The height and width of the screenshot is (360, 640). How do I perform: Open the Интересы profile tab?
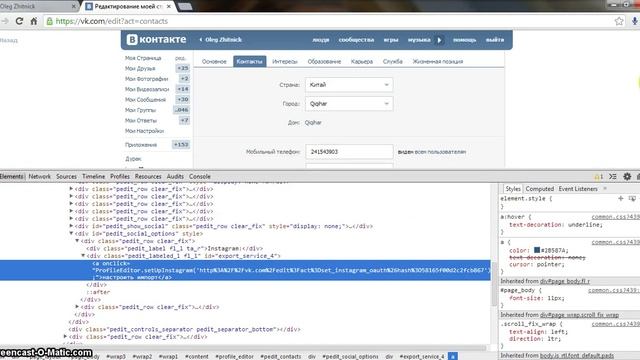click(x=284, y=61)
